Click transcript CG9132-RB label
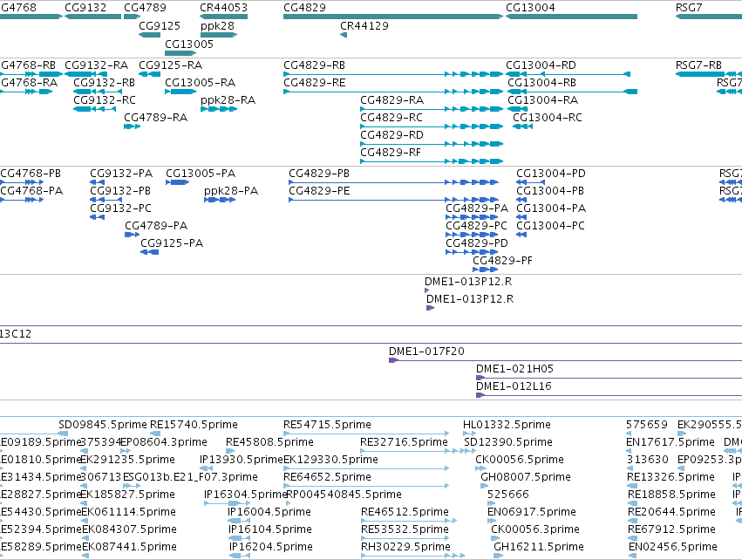742x560 pixels. (x=104, y=82)
